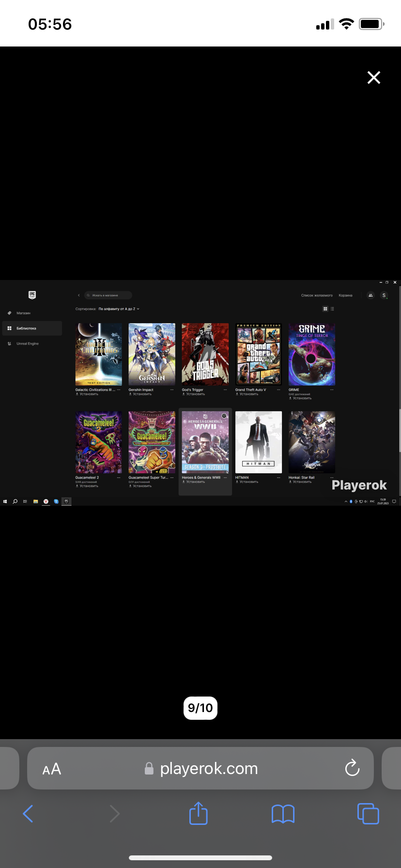The image size is (401, 868).
Task: Click Установить under God's Trigger
Action: pyautogui.click(x=194, y=394)
